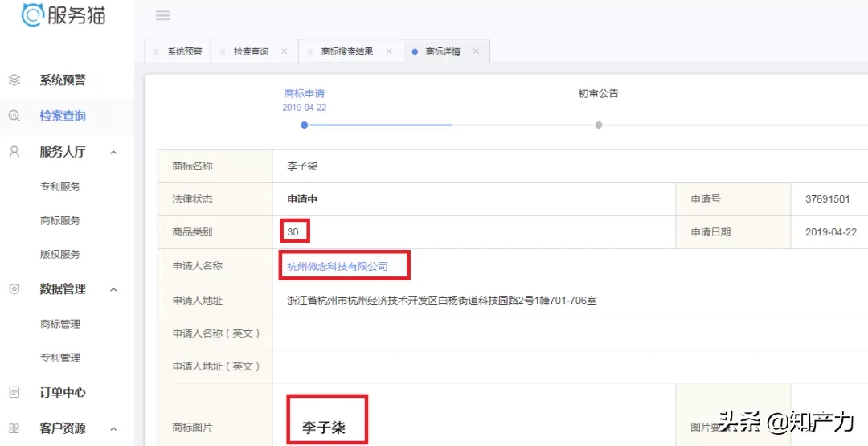Click the 商品类别 label cell
Viewport: 868px width, 446px height.
(x=215, y=232)
